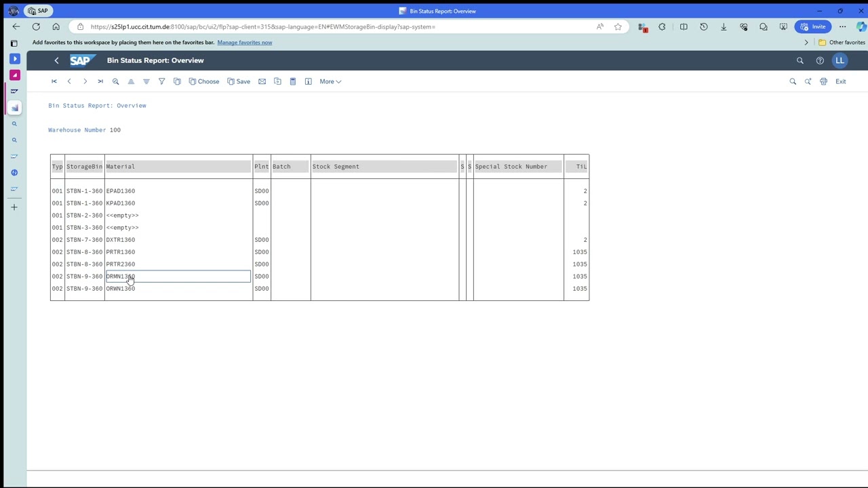Go to browser home page
Screen dimensions: 868x488
[56, 26]
